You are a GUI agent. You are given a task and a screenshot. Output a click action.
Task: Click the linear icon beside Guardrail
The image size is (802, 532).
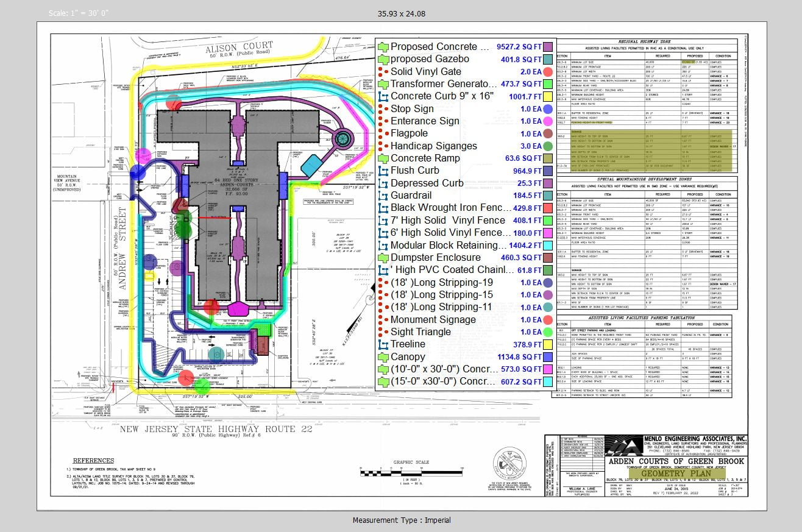point(383,196)
